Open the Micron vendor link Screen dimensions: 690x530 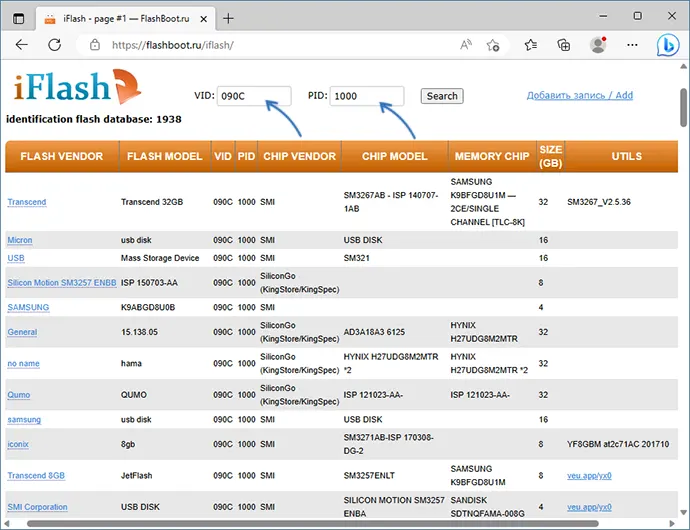[20, 240]
